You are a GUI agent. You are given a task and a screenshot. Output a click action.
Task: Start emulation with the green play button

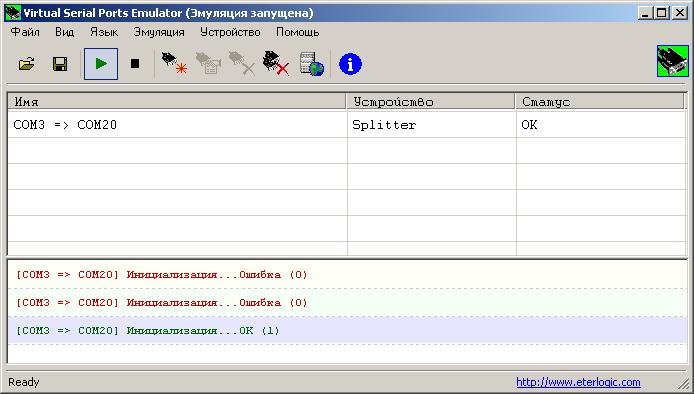pyautogui.click(x=101, y=64)
